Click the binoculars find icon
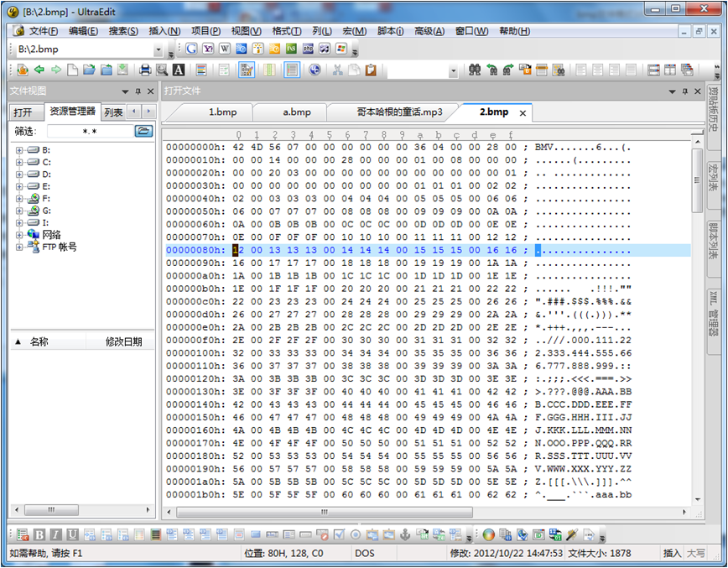The height and width of the screenshot is (568, 728). [475, 70]
